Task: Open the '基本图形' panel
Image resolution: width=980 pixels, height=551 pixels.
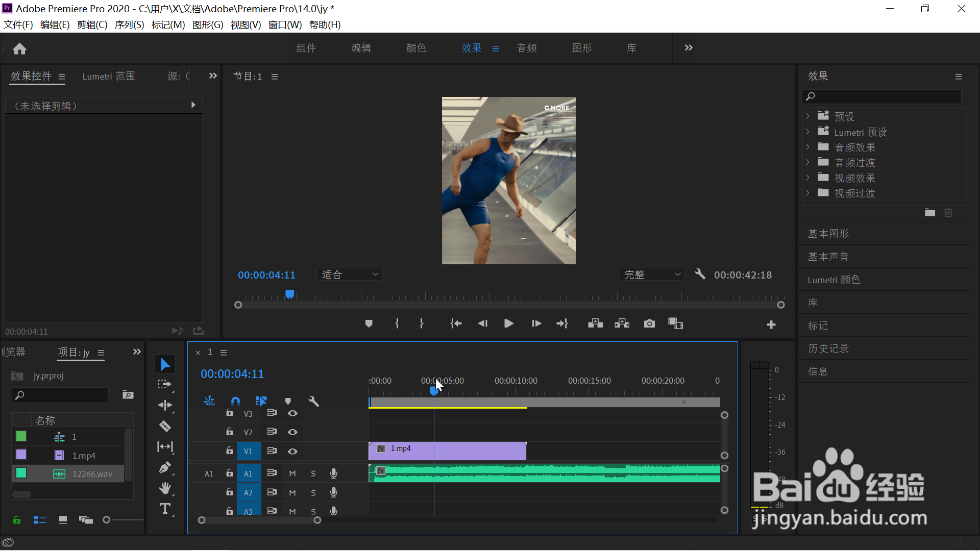Action: 828,234
